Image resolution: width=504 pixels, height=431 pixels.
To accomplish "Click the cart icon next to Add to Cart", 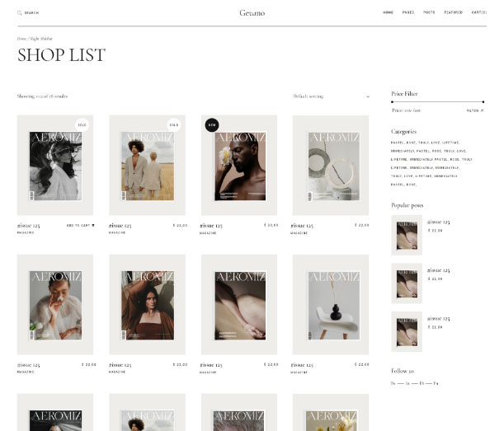I will pyautogui.click(x=93, y=226).
